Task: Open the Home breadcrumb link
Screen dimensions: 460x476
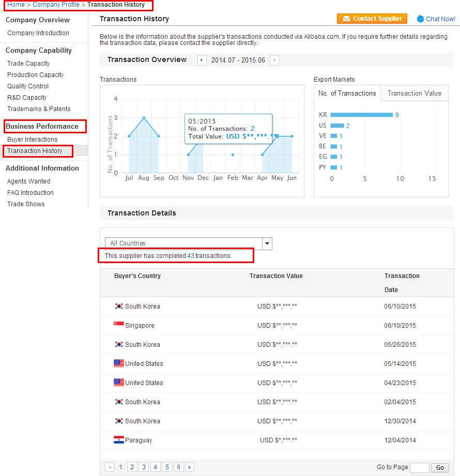Action: [x=16, y=5]
